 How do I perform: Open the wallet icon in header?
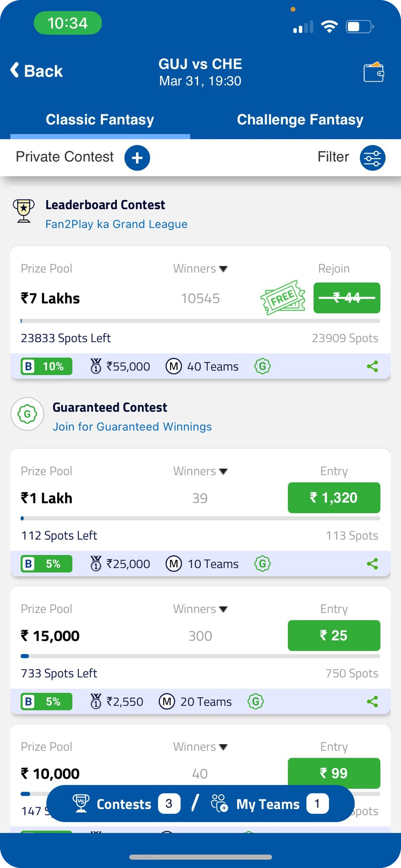pyautogui.click(x=373, y=72)
